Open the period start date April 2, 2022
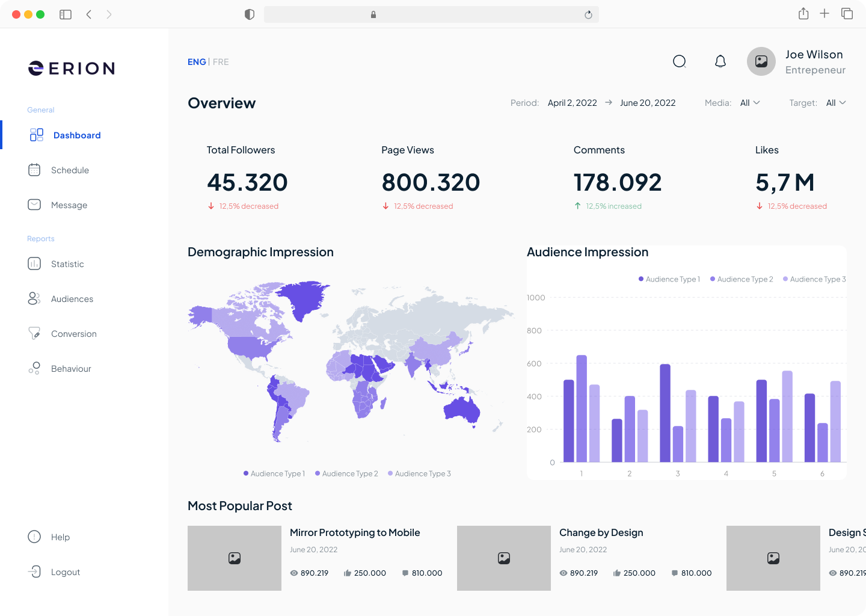Screen dimensions: 866x616 pyautogui.click(x=572, y=103)
